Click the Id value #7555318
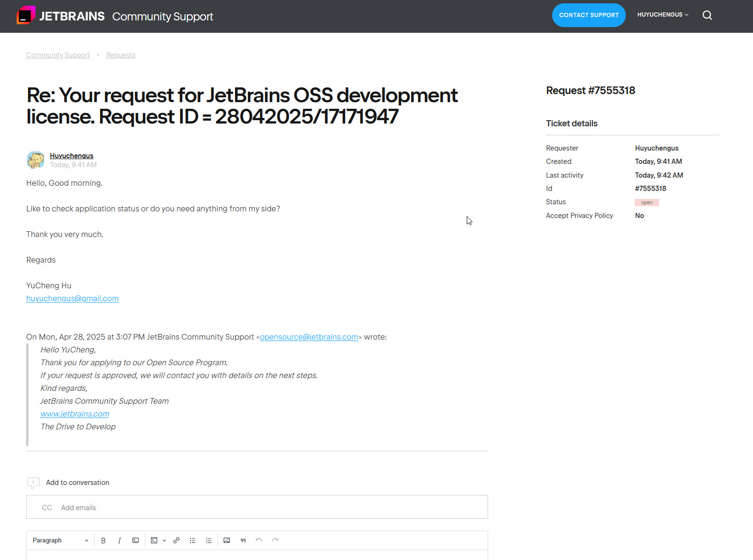The image size is (753, 560). (x=650, y=189)
